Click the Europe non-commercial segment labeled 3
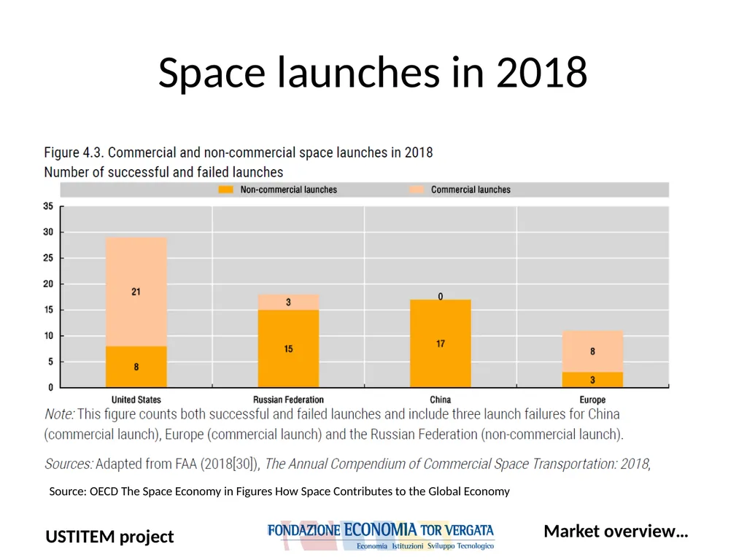 point(592,379)
